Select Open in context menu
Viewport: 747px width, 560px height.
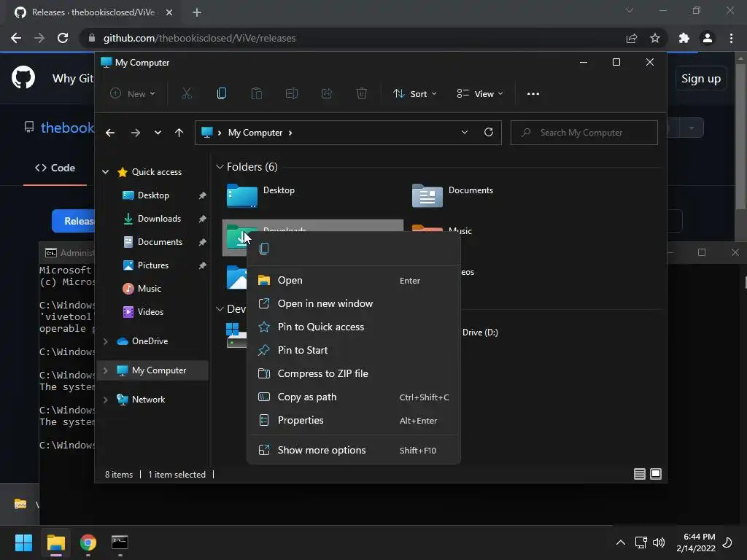354,281
